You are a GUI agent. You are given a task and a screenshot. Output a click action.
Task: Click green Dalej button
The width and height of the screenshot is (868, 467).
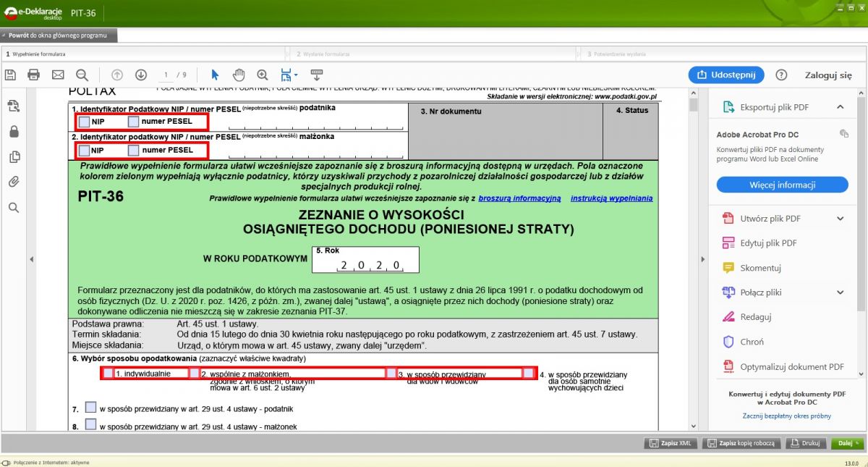pyautogui.click(x=847, y=443)
